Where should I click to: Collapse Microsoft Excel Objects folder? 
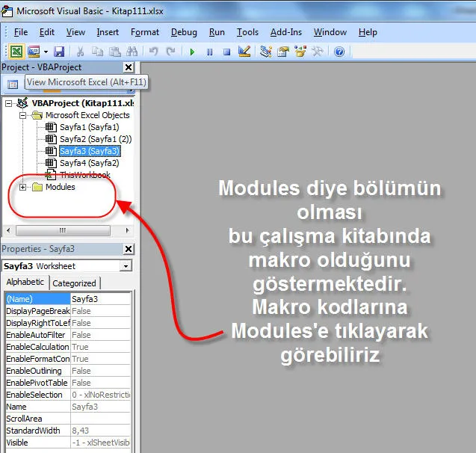tap(23, 116)
